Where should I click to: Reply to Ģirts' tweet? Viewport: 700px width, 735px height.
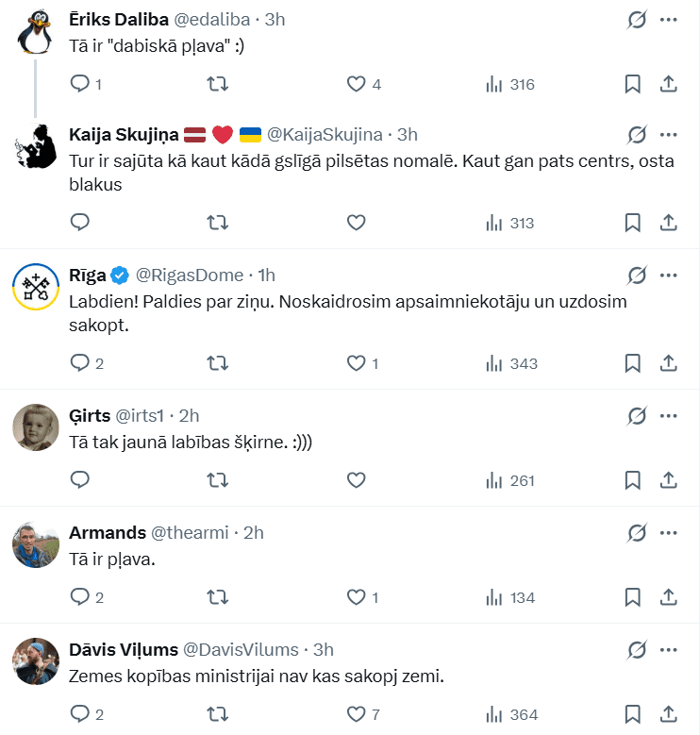80,480
